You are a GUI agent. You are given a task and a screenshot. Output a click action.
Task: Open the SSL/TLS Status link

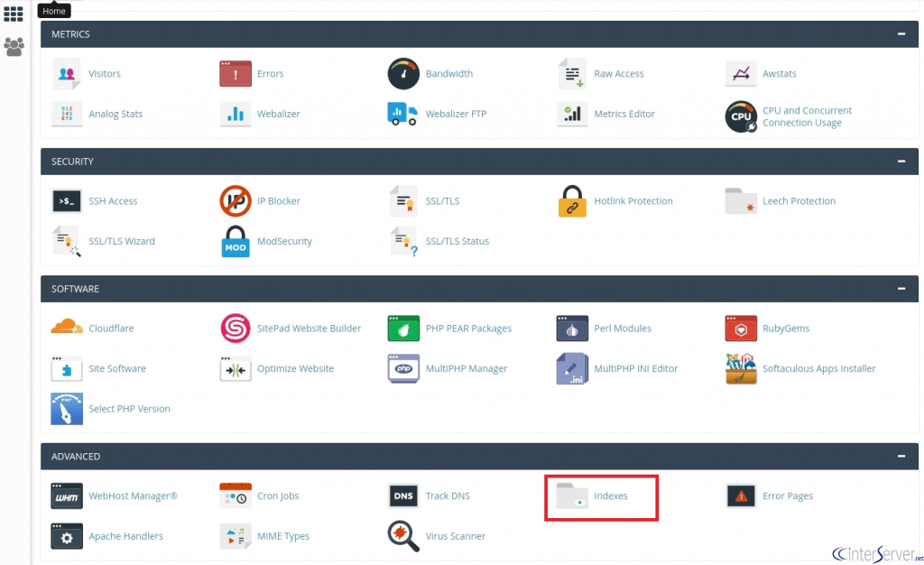457,241
